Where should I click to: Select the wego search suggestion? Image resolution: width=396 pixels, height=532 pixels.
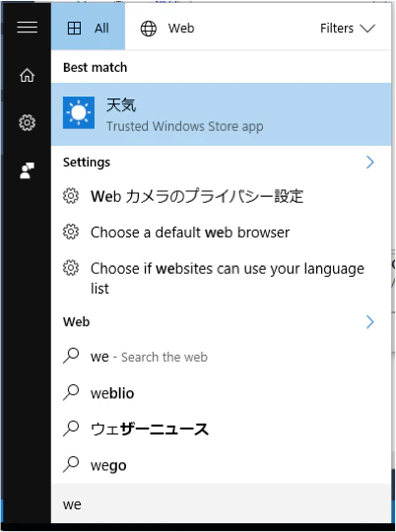coord(222,465)
